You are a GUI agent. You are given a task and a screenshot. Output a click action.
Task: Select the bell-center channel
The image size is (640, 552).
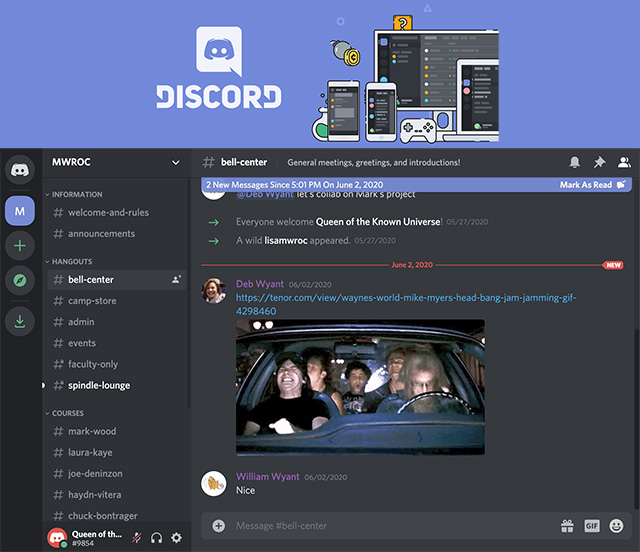[117, 280]
